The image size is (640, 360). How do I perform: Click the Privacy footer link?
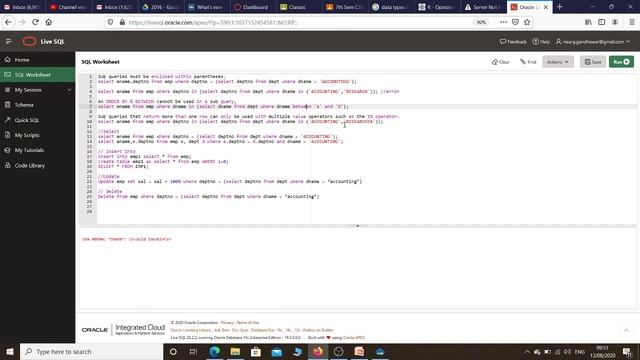[227, 322]
